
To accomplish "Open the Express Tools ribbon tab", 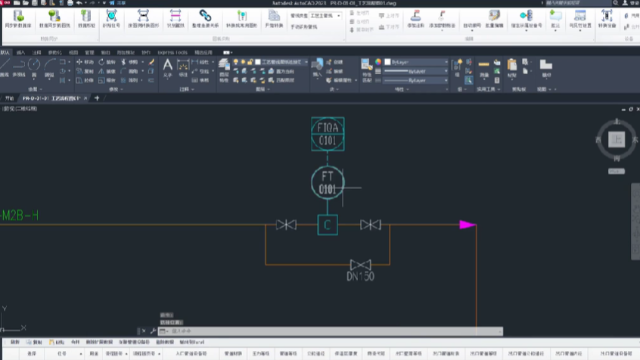I will pos(172,52).
